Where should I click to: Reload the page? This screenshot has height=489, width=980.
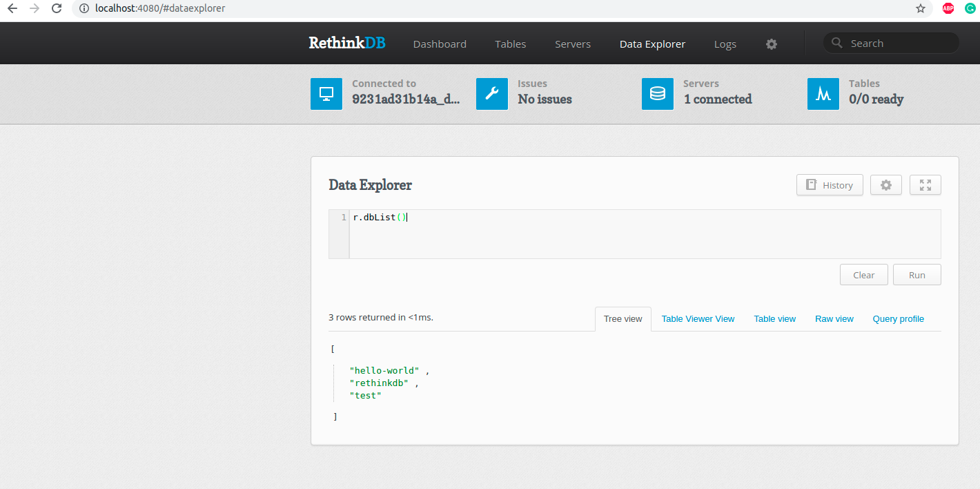click(x=57, y=8)
